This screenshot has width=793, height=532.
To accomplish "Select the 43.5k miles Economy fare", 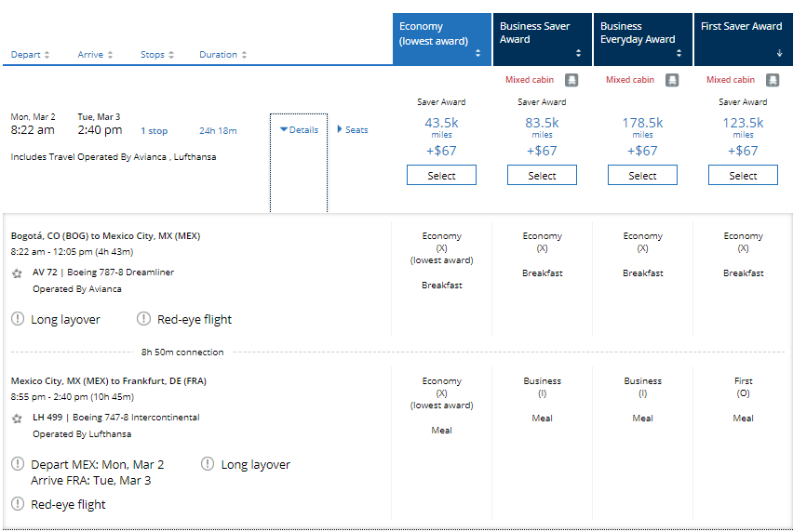I will click(x=441, y=176).
